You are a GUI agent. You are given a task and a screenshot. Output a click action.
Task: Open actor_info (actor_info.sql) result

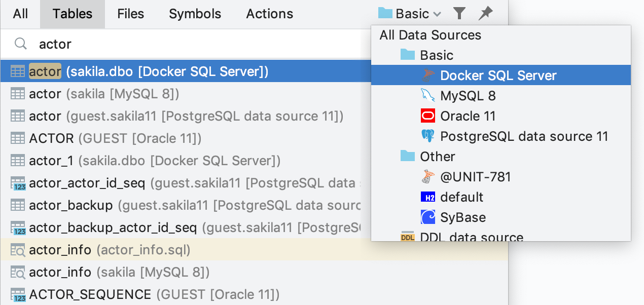coord(110,250)
